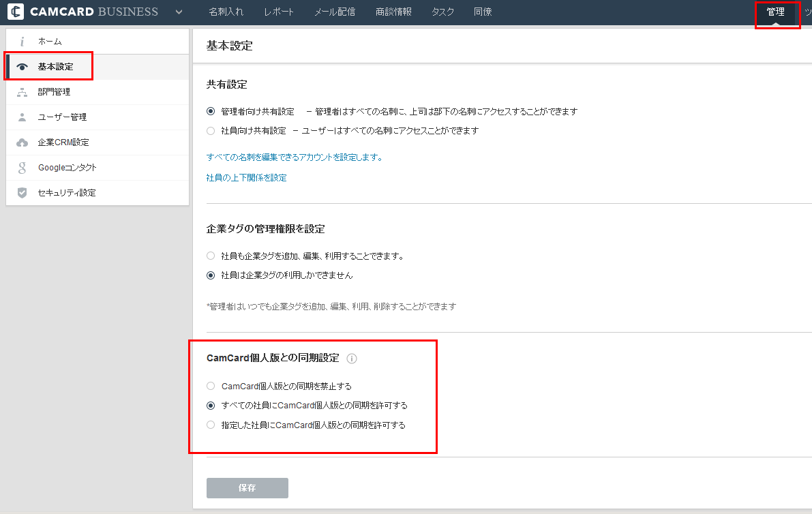Open link すべての名刺を編集できるアカウントを設定します。
This screenshot has width=812, height=514.
pos(295,157)
